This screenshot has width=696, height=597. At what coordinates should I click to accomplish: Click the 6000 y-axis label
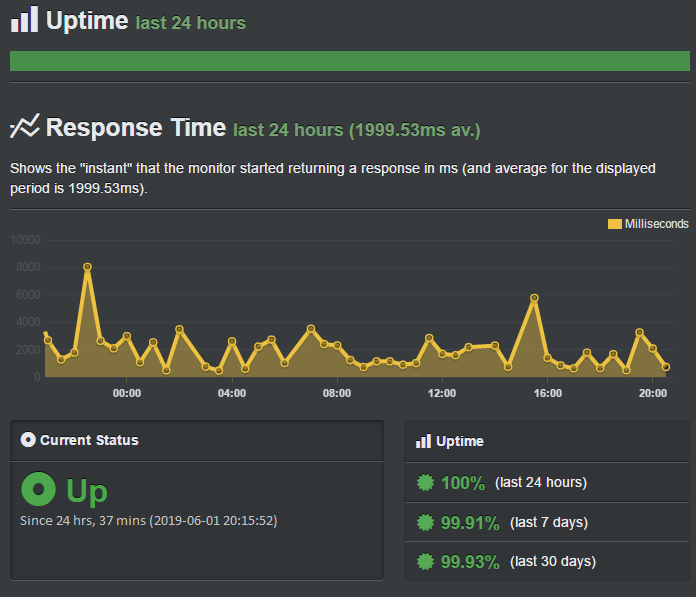pos(28,295)
